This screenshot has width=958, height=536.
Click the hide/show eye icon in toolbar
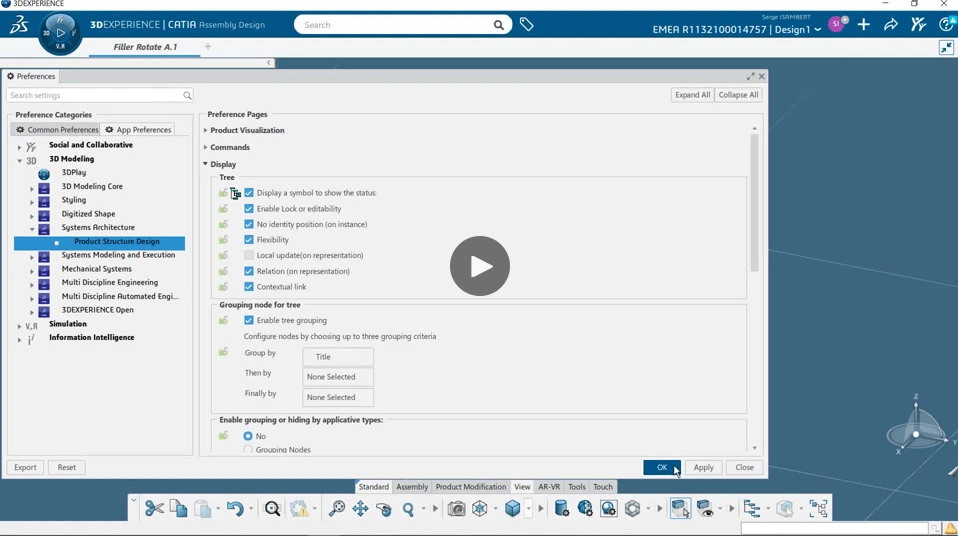pyautogui.click(x=704, y=508)
